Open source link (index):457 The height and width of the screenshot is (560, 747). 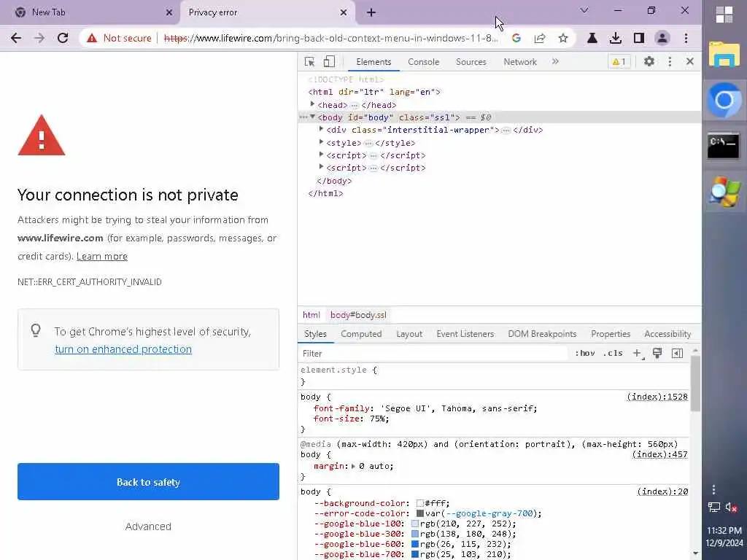pyautogui.click(x=659, y=454)
